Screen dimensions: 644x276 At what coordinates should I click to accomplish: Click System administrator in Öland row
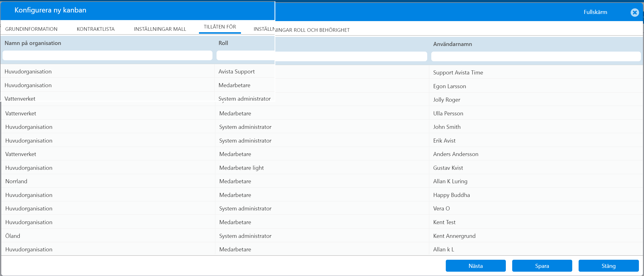(245, 236)
